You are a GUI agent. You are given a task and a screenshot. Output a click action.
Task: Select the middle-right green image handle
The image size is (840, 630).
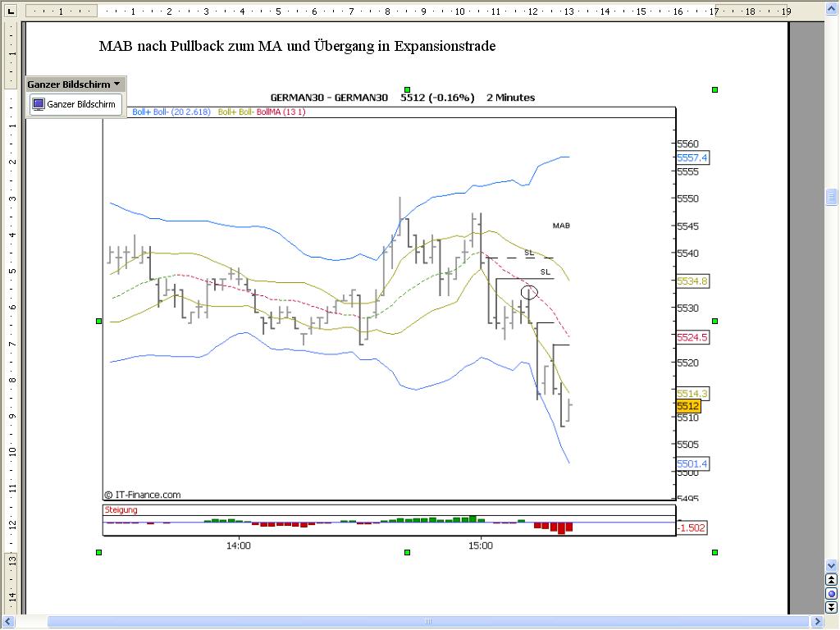pos(714,321)
